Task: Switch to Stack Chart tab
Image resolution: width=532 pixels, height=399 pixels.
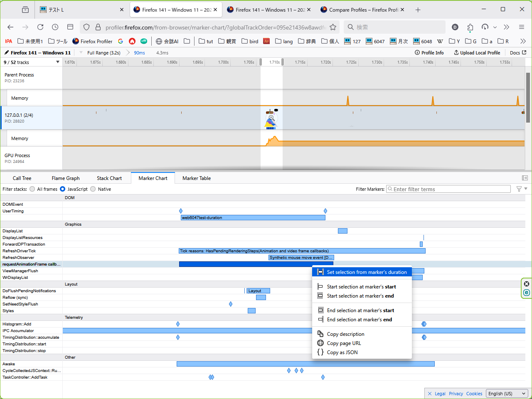Action: [x=109, y=178]
